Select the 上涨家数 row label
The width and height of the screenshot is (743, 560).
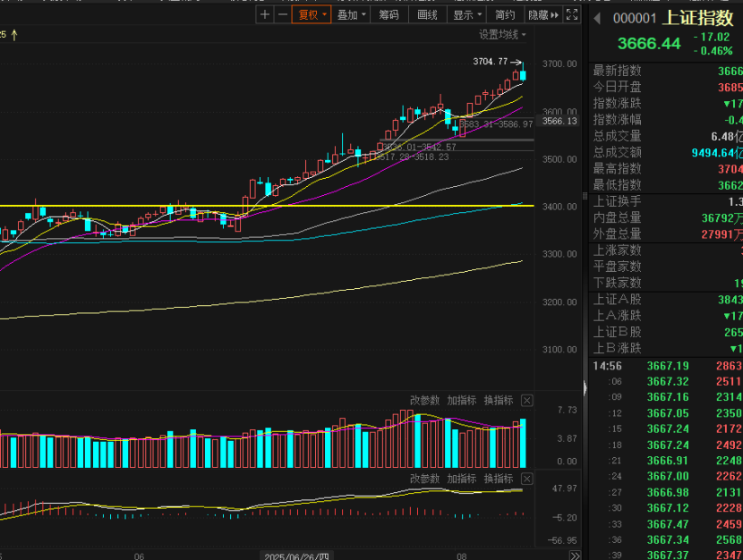[617, 250]
